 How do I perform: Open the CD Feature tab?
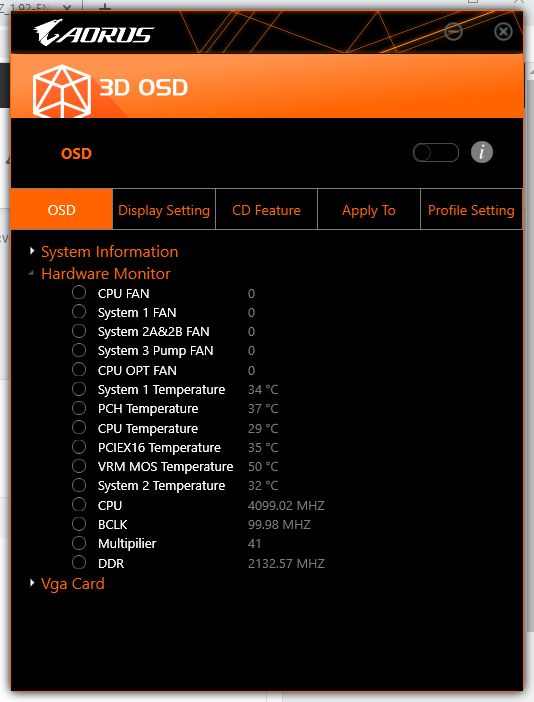point(266,210)
